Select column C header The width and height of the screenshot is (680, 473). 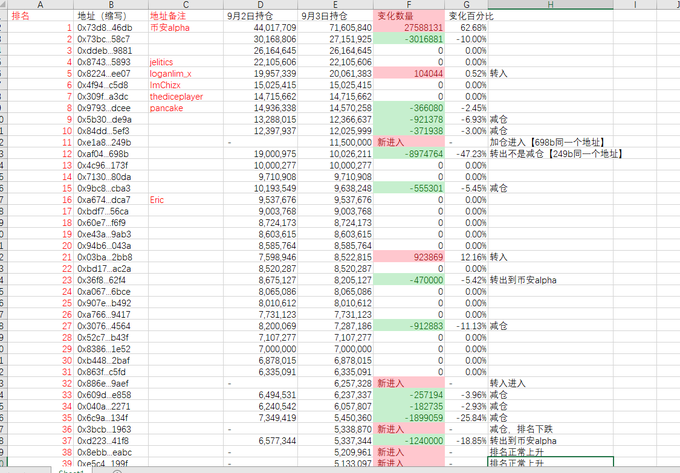pos(186,5)
